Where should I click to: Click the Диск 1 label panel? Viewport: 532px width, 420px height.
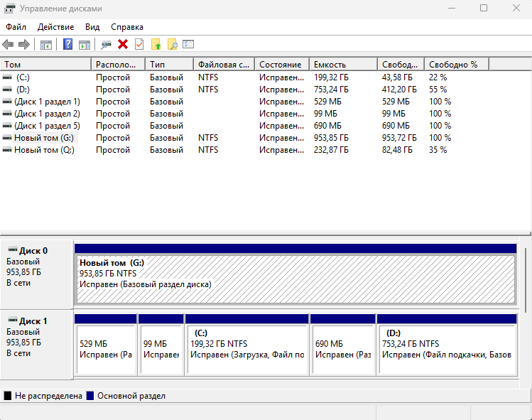37,344
